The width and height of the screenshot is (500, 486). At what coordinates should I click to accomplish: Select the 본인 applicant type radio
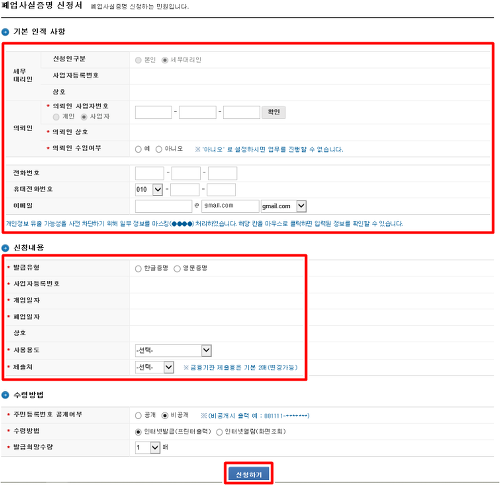(x=138, y=60)
